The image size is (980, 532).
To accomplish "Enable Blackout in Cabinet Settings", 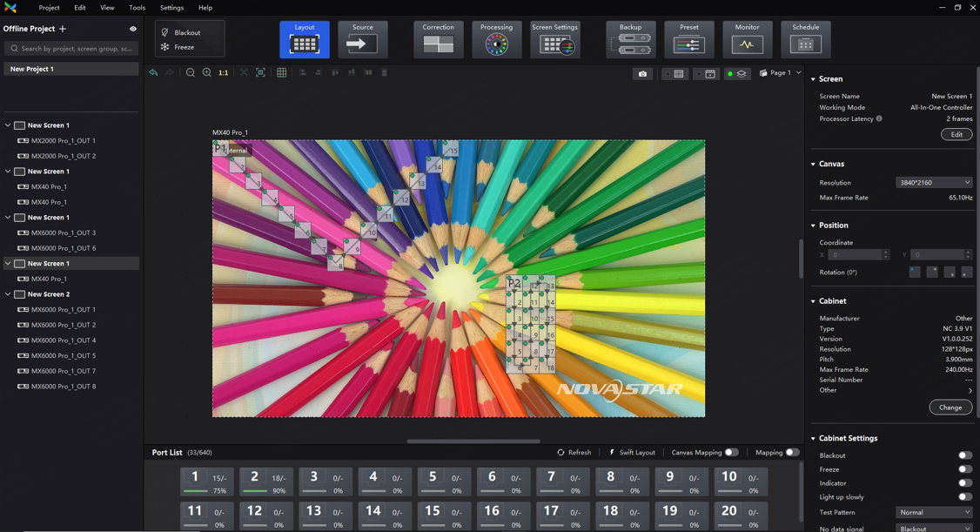I will coord(965,455).
